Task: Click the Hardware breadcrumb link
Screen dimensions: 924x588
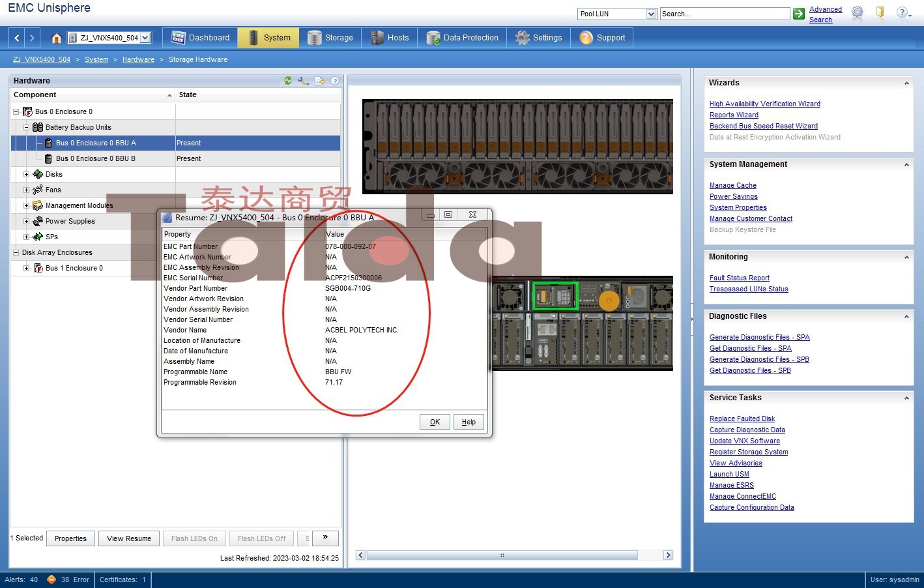Action: (x=138, y=59)
